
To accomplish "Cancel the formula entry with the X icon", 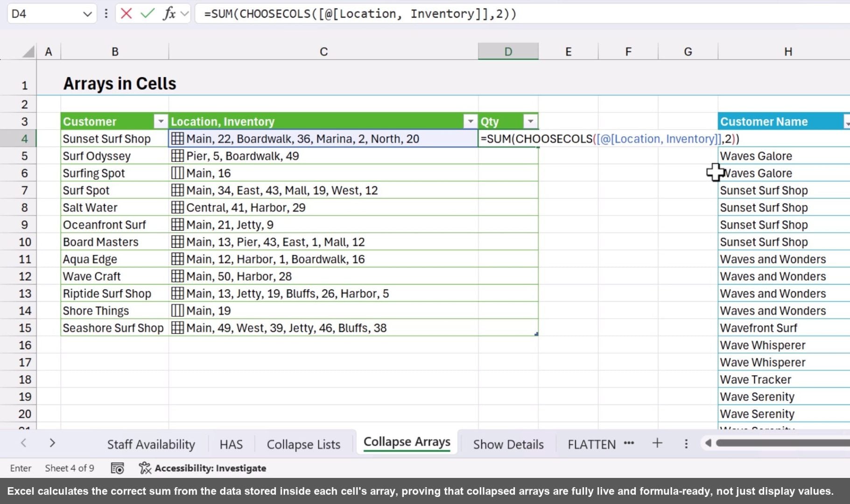I will click(126, 14).
